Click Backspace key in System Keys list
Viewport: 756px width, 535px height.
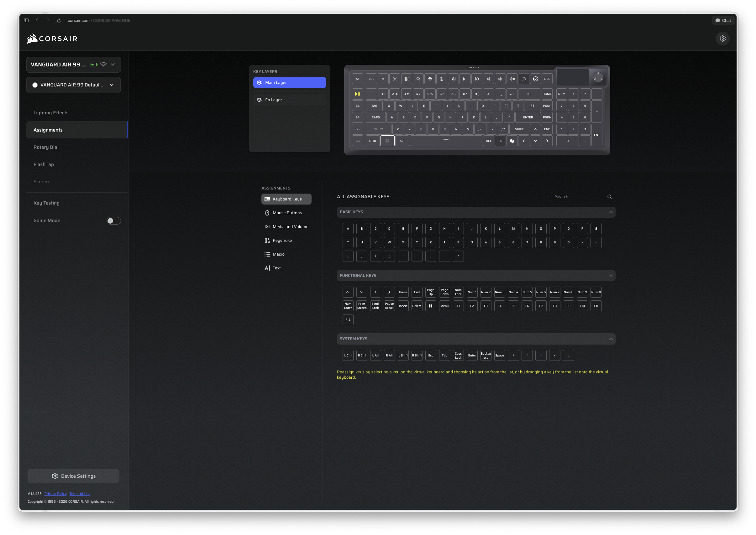point(486,356)
